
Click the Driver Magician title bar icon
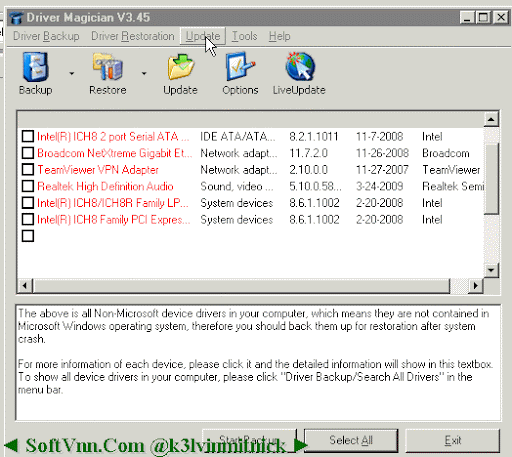16,17
